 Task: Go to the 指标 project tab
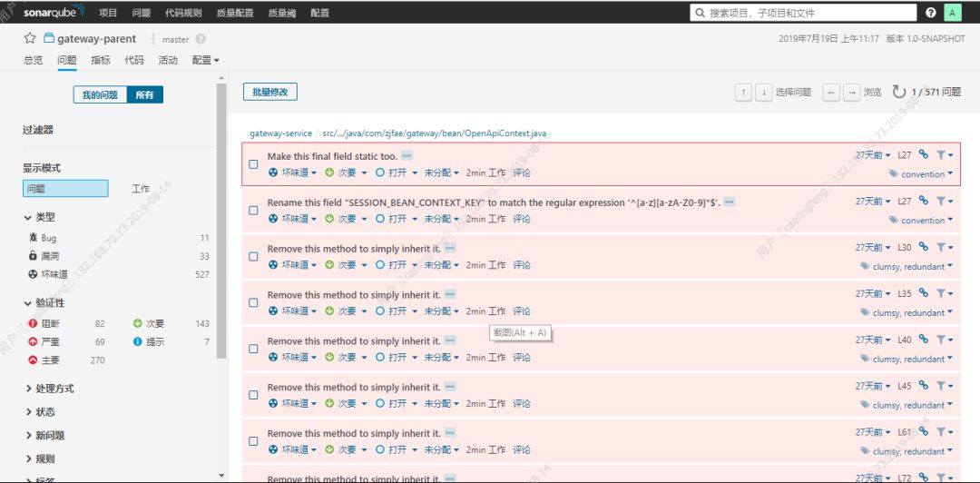coord(101,60)
